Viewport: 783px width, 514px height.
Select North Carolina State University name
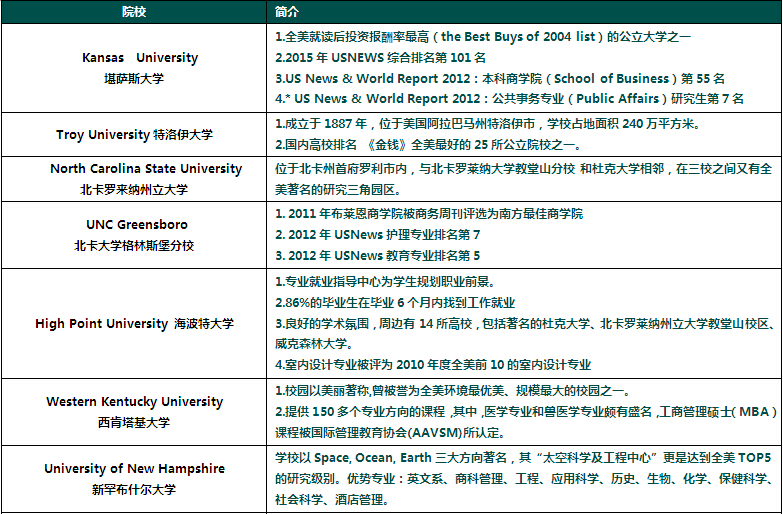click(146, 168)
